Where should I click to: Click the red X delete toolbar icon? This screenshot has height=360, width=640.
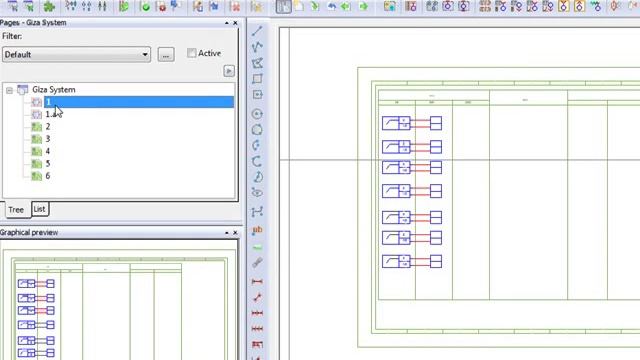coord(235,7)
